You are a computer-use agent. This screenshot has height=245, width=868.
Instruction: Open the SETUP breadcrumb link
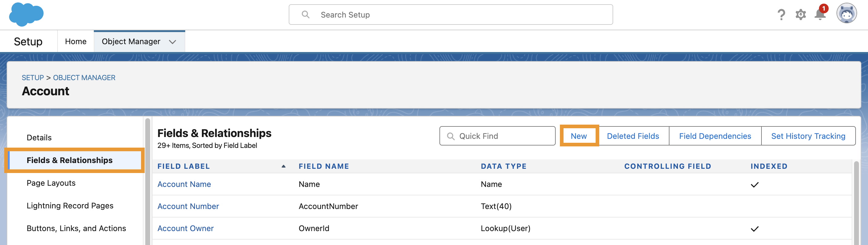click(x=33, y=78)
